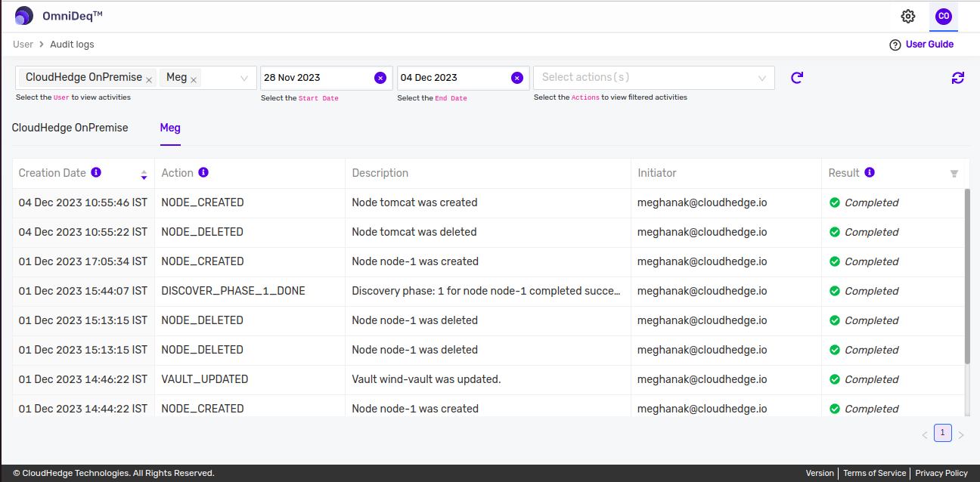Go to the previous page arrow
The width and height of the screenshot is (980, 482).
pos(924,434)
